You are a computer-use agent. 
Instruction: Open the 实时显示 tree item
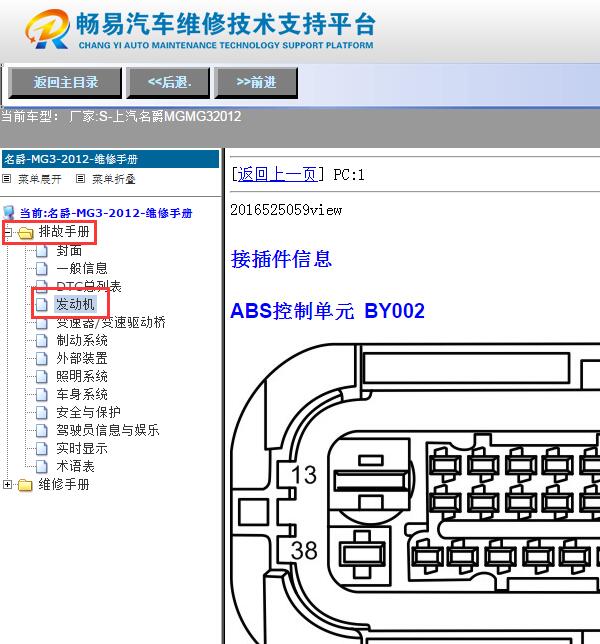click(82, 448)
